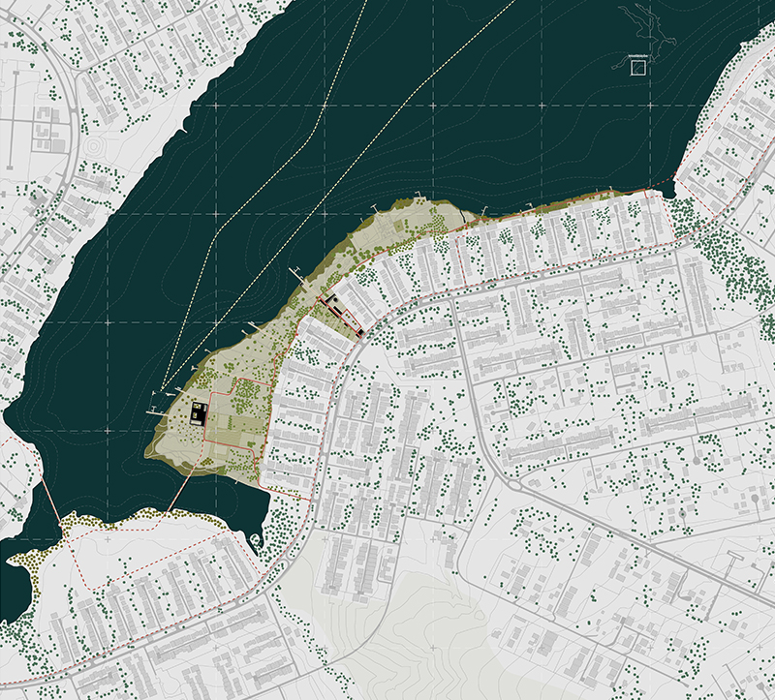Click the concentric circular feature at the left edge
The width and height of the screenshot is (775, 700).
tap(94, 147)
